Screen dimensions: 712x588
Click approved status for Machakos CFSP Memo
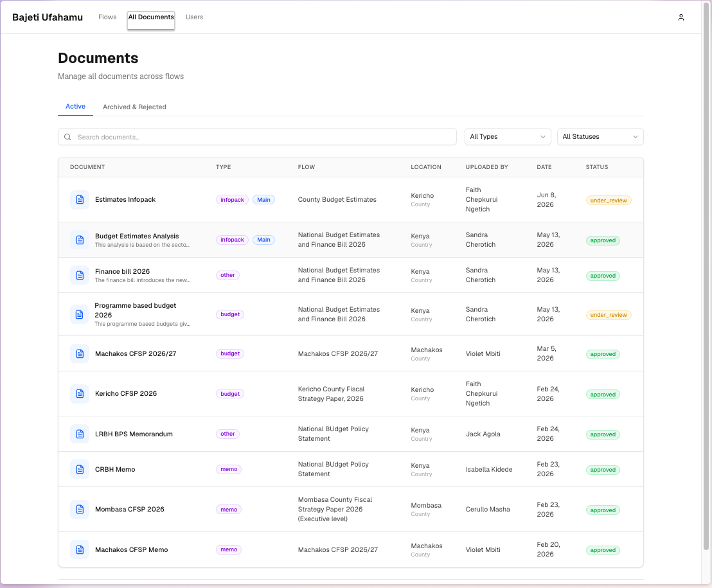(x=603, y=550)
